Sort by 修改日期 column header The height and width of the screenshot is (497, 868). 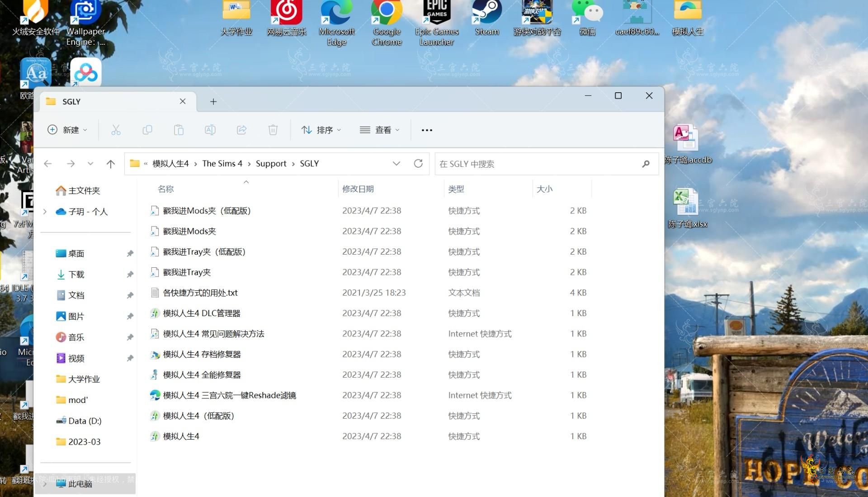coord(358,189)
